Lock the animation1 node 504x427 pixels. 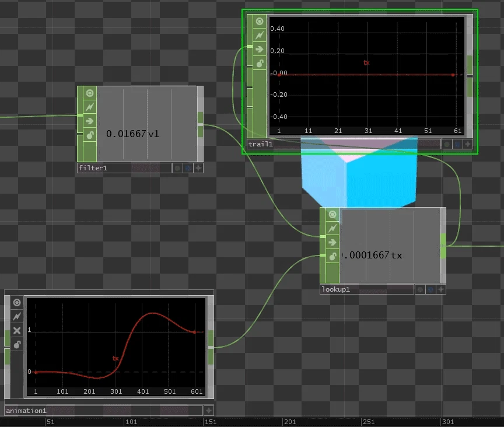[17, 345]
